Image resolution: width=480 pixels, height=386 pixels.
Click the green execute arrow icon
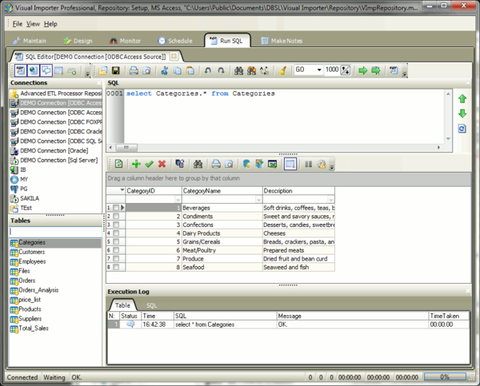363,70
